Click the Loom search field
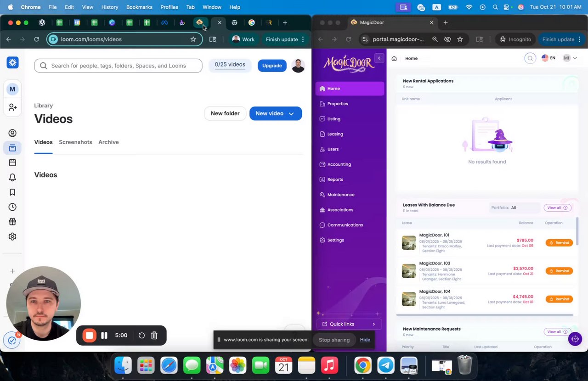This screenshot has width=588, height=381. [x=118, y=66]
